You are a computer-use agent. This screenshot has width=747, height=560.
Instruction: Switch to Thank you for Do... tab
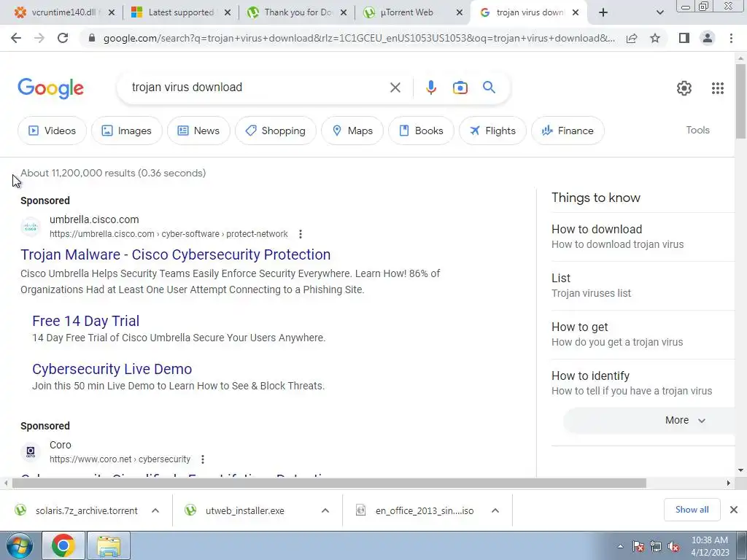298,12
